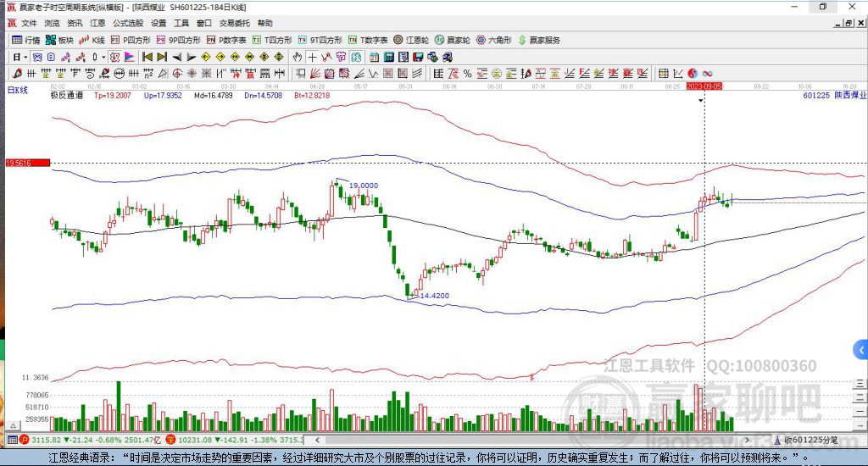Open 赢家服务 service page

[x=539, y=40]
